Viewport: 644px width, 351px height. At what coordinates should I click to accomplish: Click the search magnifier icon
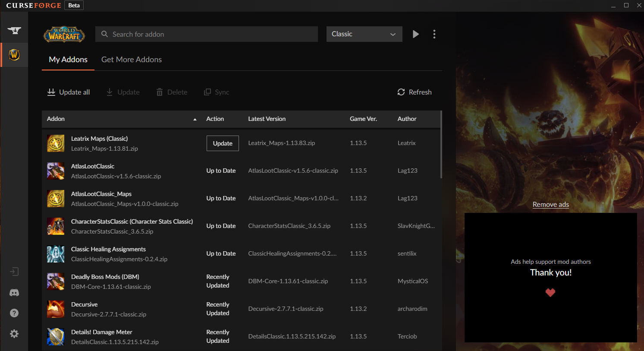point(104,34)
